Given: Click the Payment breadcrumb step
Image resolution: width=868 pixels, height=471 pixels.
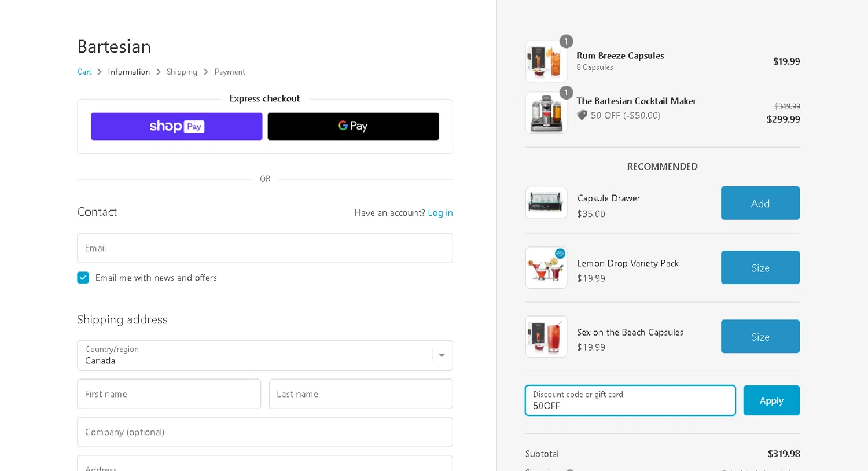Looking at the screenshot, I should tap(230, 72).
